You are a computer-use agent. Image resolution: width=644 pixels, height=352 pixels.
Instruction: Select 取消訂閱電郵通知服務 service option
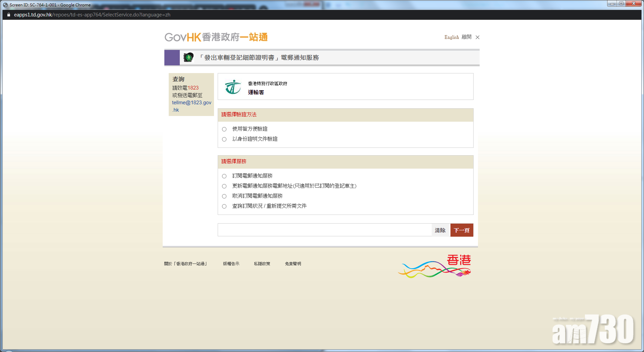pos(224,196)
